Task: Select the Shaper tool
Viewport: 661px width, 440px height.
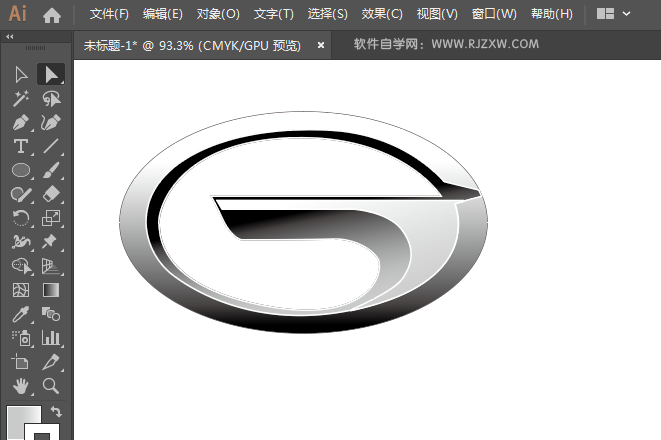Action: [21, 194]
